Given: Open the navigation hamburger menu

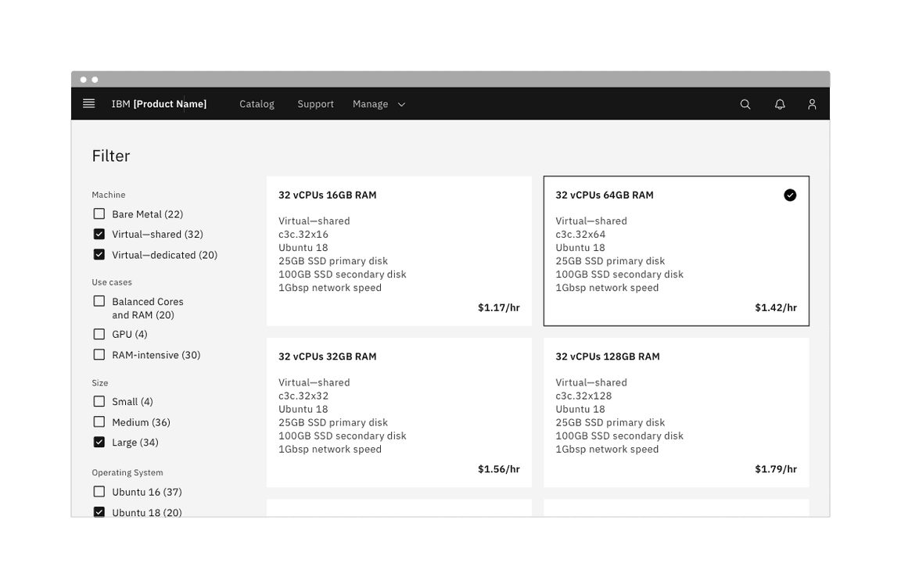Looking at the screenshot, I should tap(88, 103).
